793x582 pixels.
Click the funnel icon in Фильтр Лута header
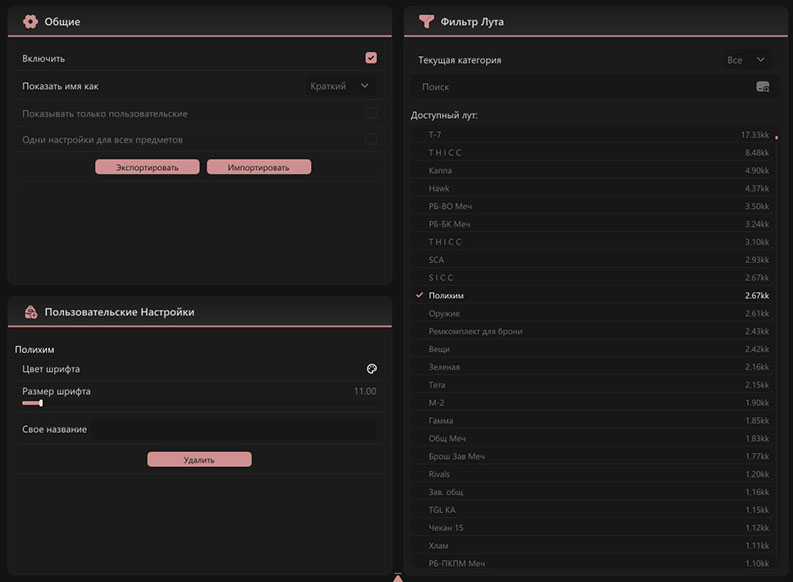(x=426, y=21)
